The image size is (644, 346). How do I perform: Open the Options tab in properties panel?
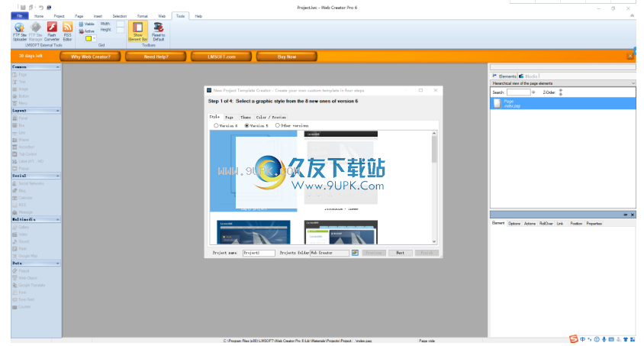click(514, 224)
